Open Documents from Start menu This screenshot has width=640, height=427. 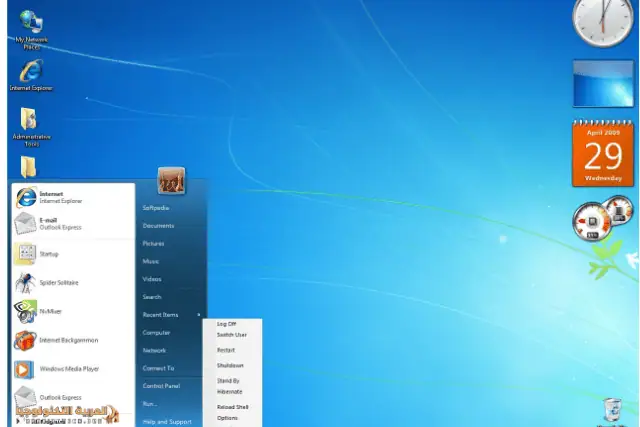158,226
